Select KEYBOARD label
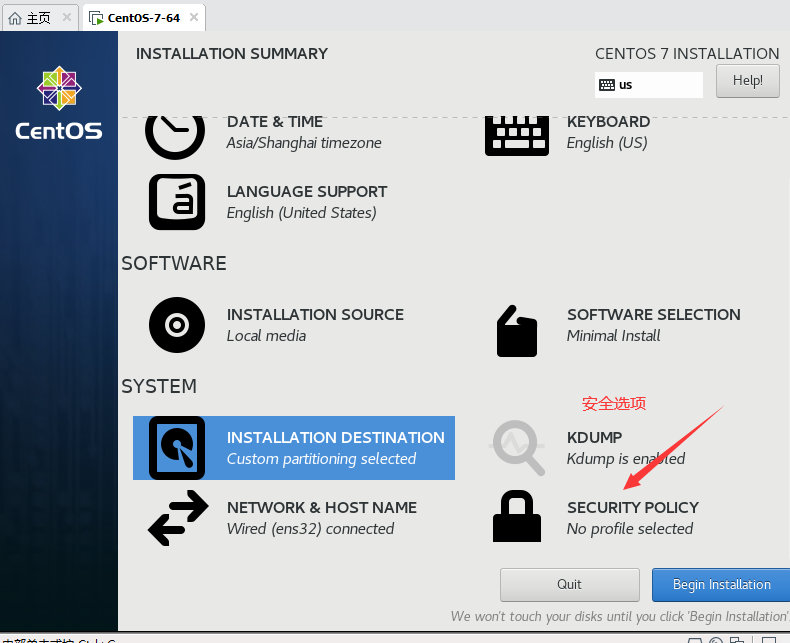Image resolution: width=790 pixels, height=643 pixels. coord(608,122)
